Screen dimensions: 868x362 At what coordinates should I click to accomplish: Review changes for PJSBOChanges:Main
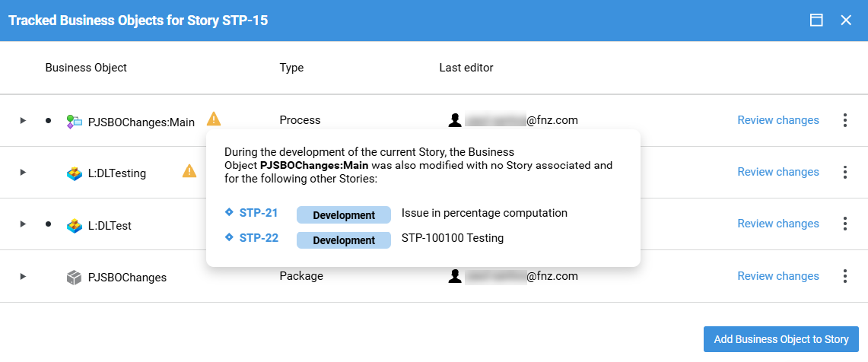(x=777, y=120)
